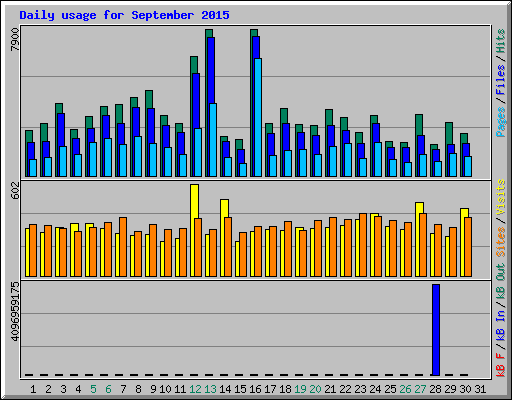This screenshot has width=512, height=400.
Task: Click day label '13' on x-axis
Action: click(210, 389)
